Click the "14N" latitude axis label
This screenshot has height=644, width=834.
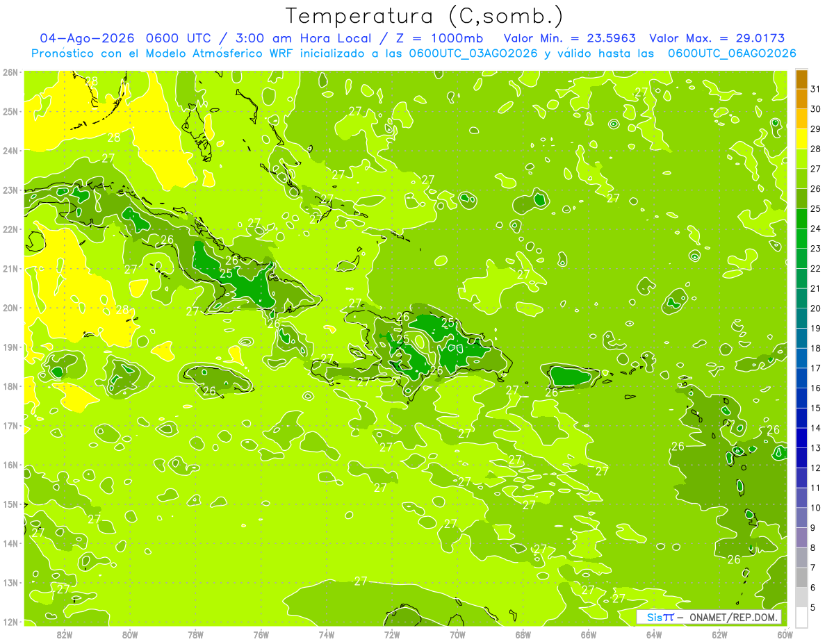[x=10, y=543]
